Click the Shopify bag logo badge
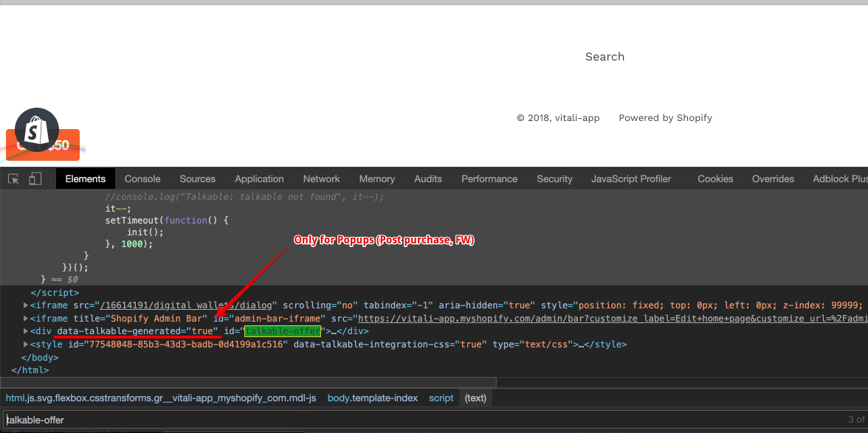The image size is (868, 433). 37,129
